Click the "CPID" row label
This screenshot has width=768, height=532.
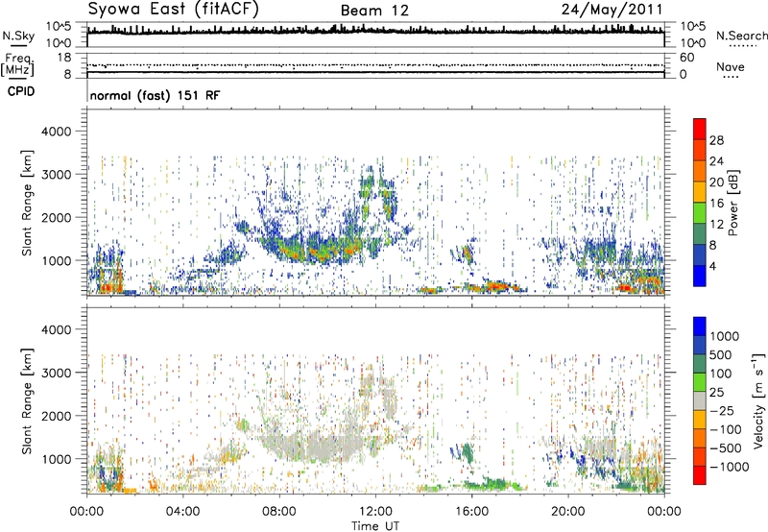[x=21, y=91]
